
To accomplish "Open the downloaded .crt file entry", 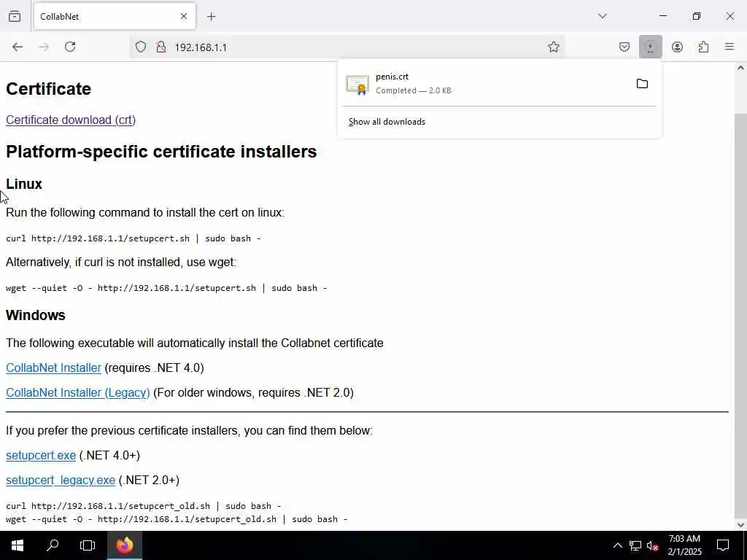I will coord(484,84).
